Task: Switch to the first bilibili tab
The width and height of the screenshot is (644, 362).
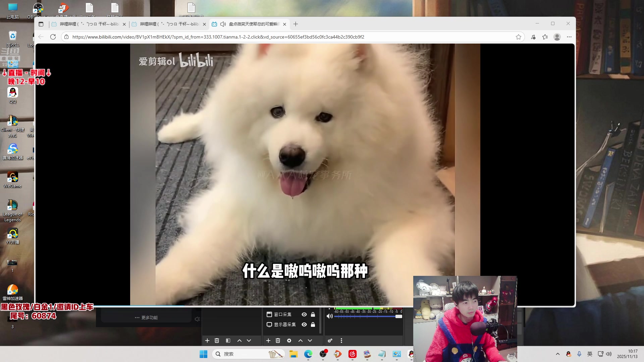Action: click(88, 24)
